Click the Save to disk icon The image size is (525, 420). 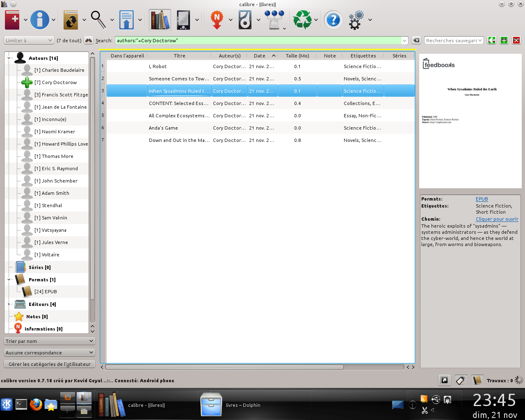(245, 19)
